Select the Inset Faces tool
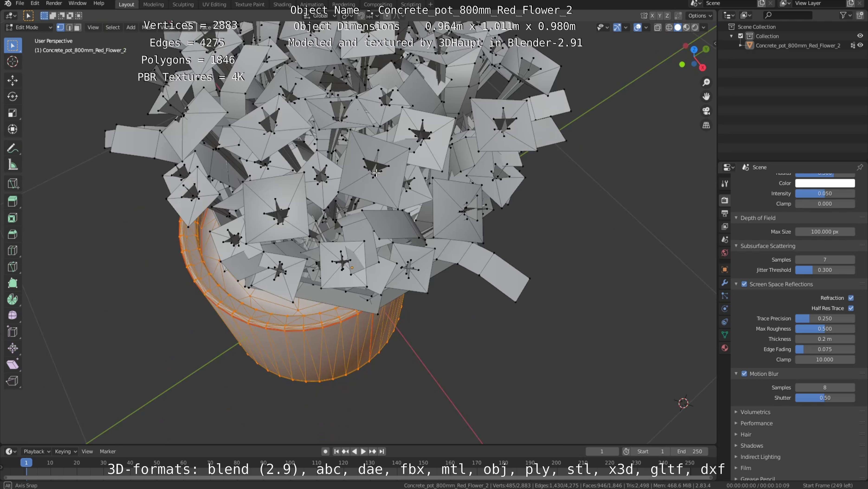The width and height of the screenshot is (868, 489). (13, 218)
